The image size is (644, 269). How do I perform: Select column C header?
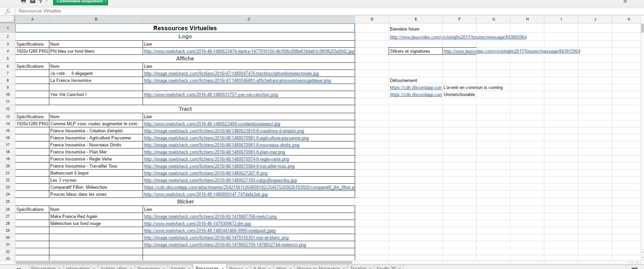tap(249, 19)
